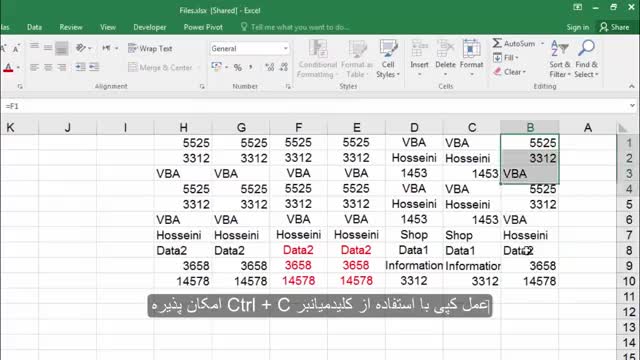This screenshot has width=640, height=360.
Task: Open the Clear menu
Action: pos(509,72)
